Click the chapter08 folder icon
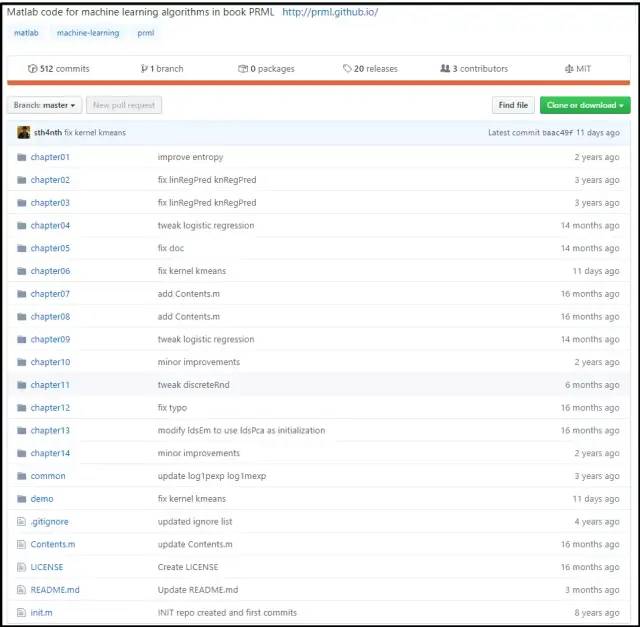Image resolution: width=640 pixels, height=627 pixels. 22,317
